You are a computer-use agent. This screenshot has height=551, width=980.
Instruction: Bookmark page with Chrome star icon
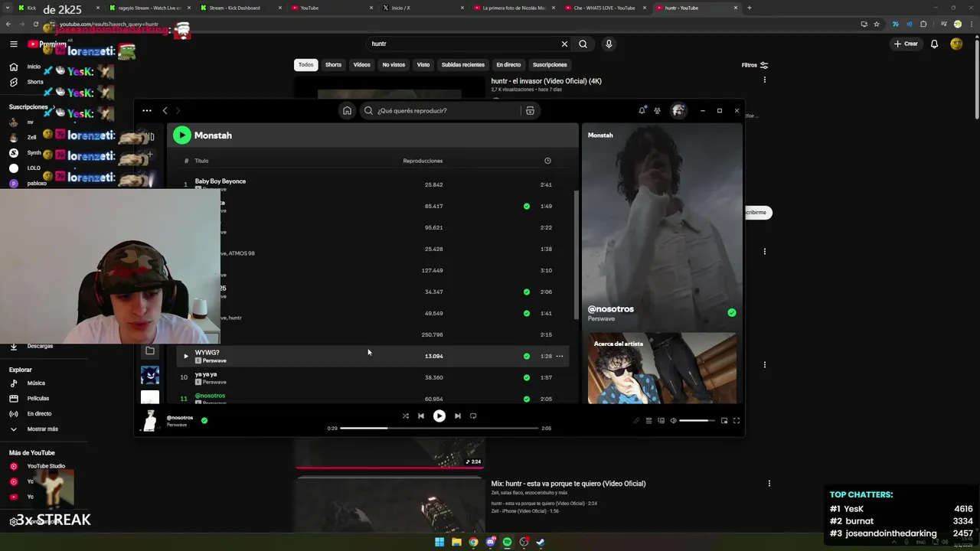point(877,24)
